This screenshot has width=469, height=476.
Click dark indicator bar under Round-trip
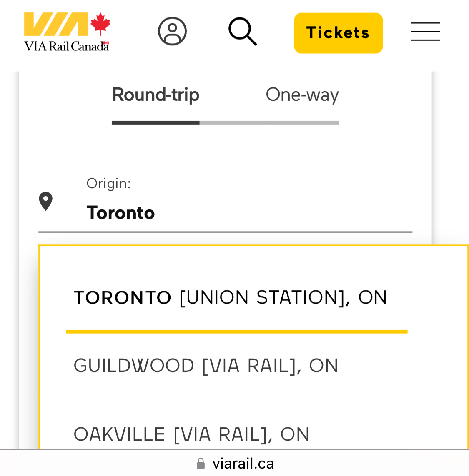click(x=155, y=123)
